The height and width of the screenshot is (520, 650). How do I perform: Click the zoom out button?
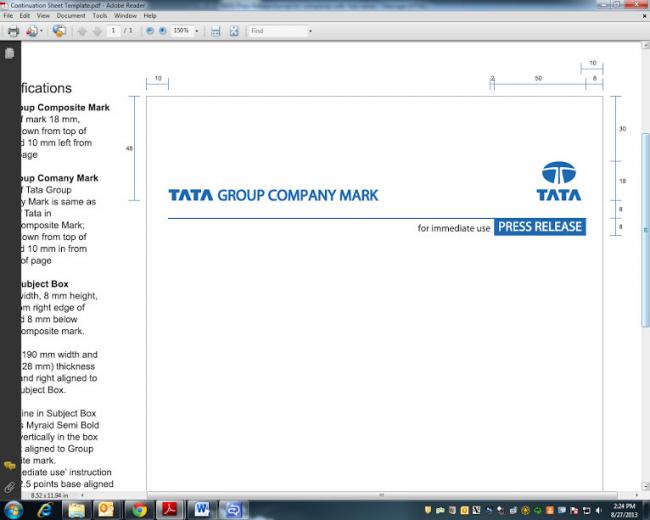pos(150,31)
